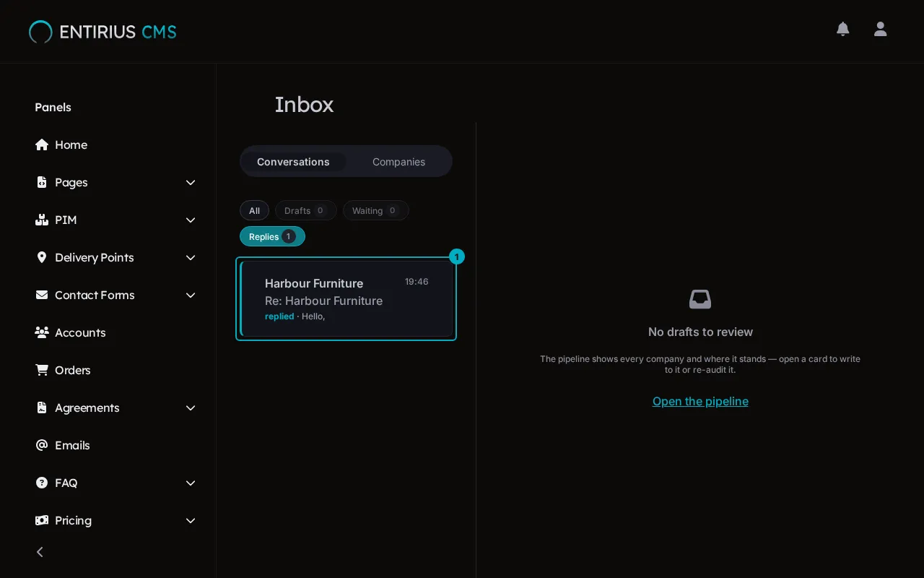
Task: Select the Waiting filter chip
Action: pos(375,210)
